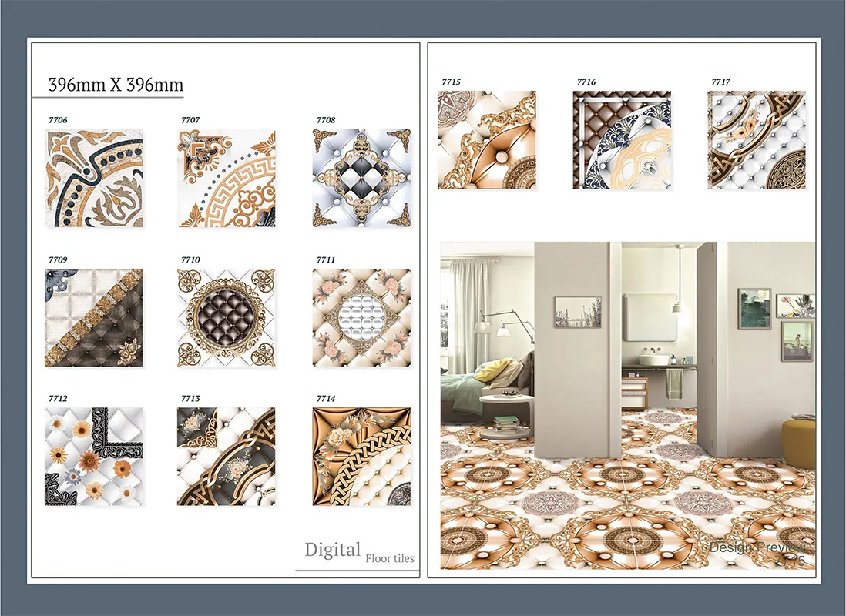Click the 7715 tile thumbnail on right page
846x616 pixels.
point(487,140)
